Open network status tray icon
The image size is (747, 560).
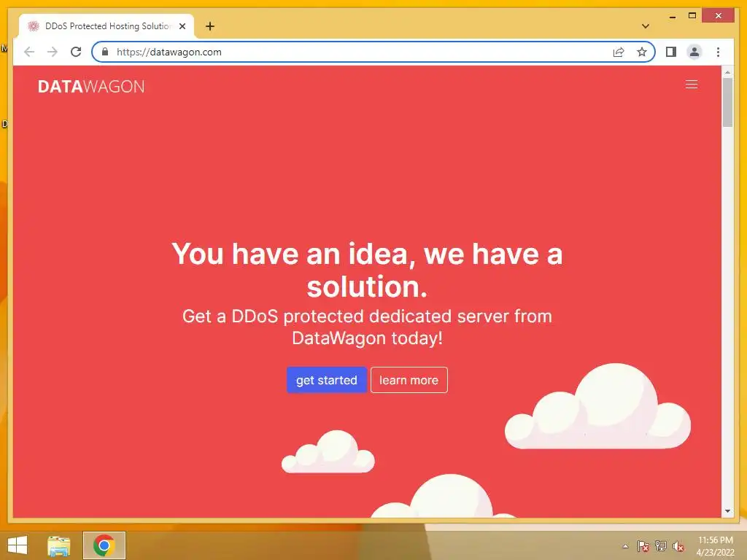pyautogui.click(x=661, y=546)
